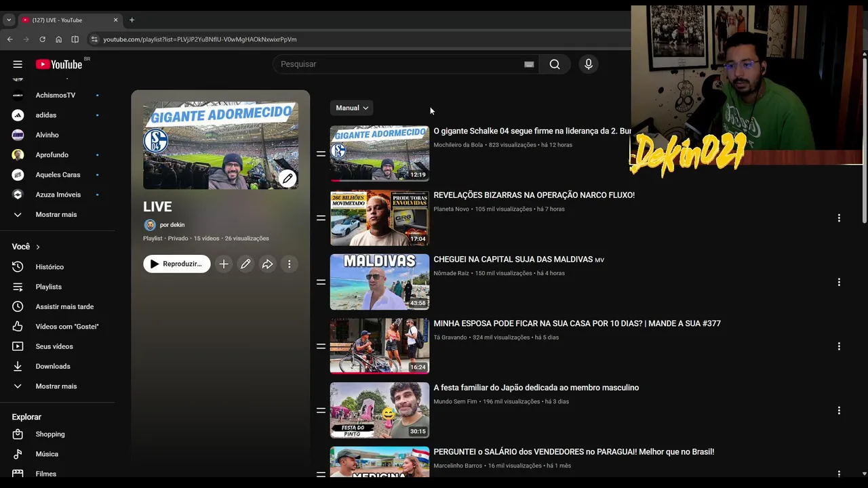The image size is (868, 488).
Task: Click the pencil icon on the playlist cover thumbnail
Action: 288,178
